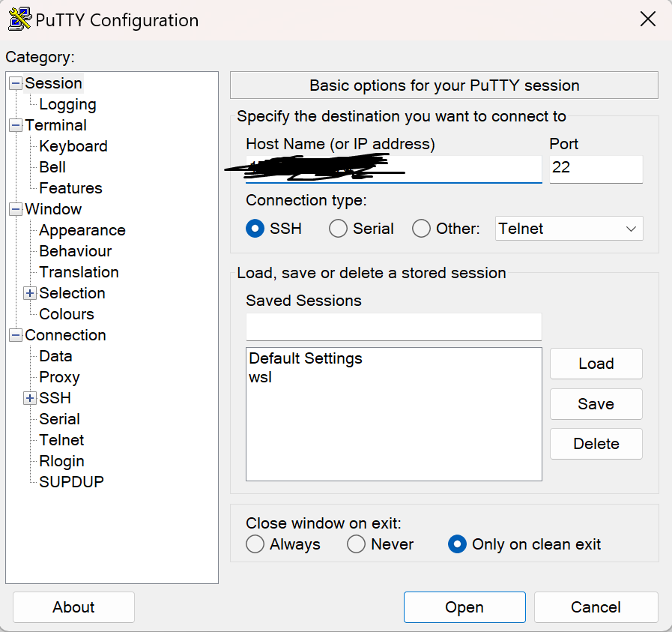
Task: Choose the Serial connection type
Action: (x=338, y=229)
